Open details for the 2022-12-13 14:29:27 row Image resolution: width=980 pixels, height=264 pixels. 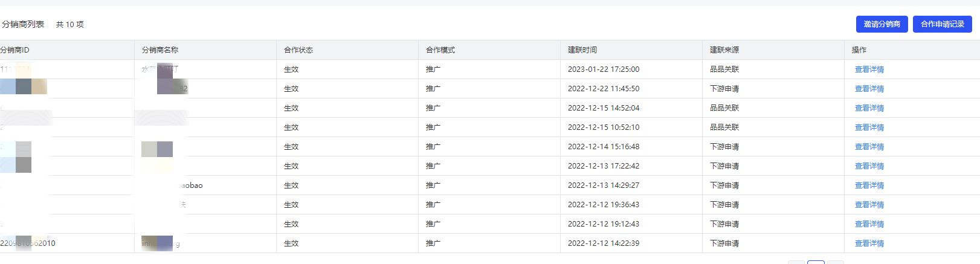click(x=869, y=185)
